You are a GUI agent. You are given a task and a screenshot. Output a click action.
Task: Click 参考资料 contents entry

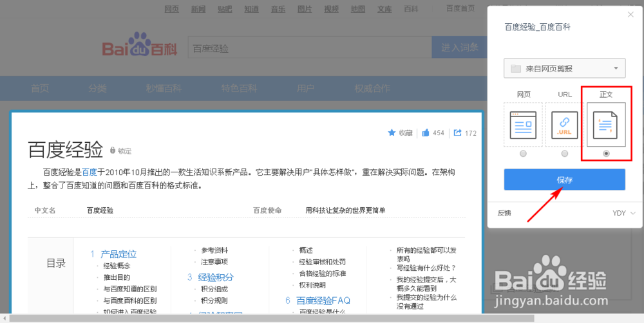click(214, 250)
